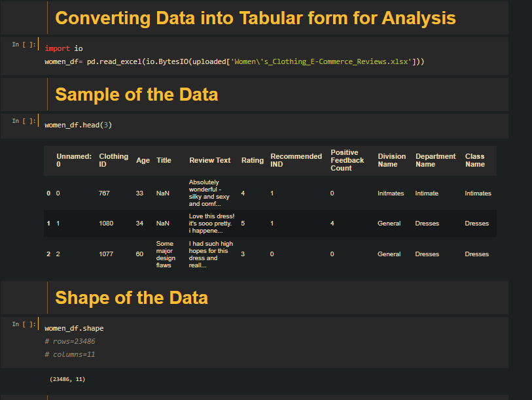Click the Age value 33
The image size is (532, 400).
139,193
